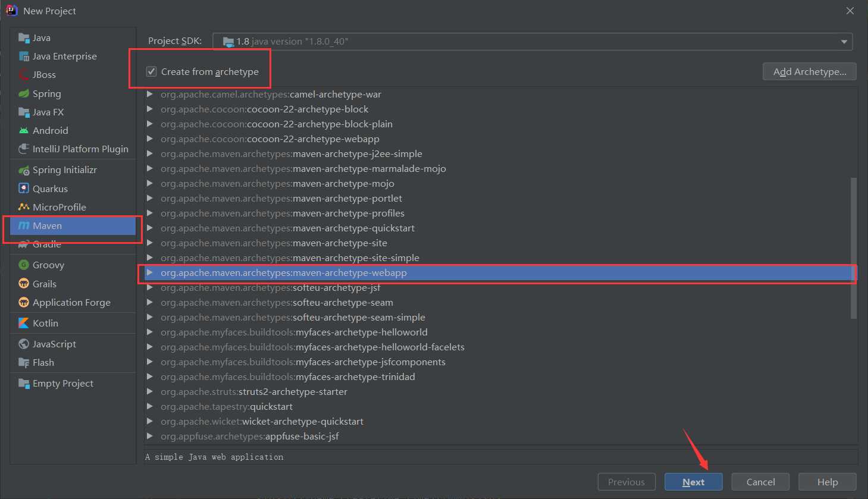Expand appfuse-basic-jsf node arrow
The width and height of the screenshot is (868, 499).
[150, 436]
